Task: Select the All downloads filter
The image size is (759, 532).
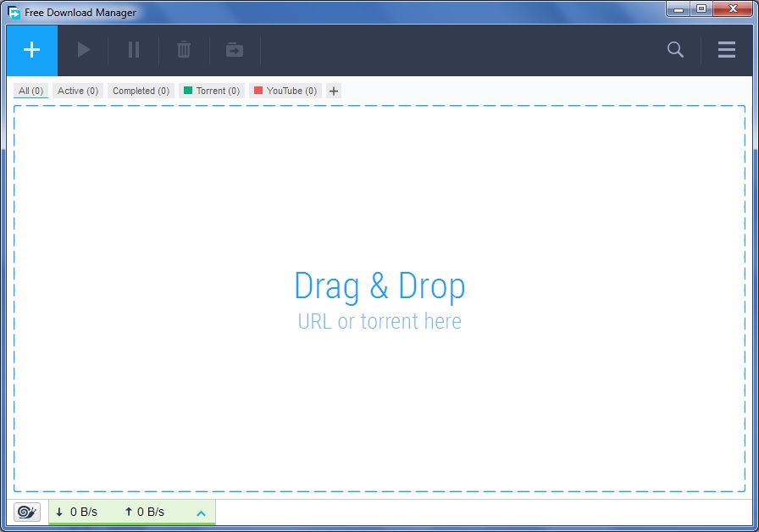Action: tap(30, 91)
